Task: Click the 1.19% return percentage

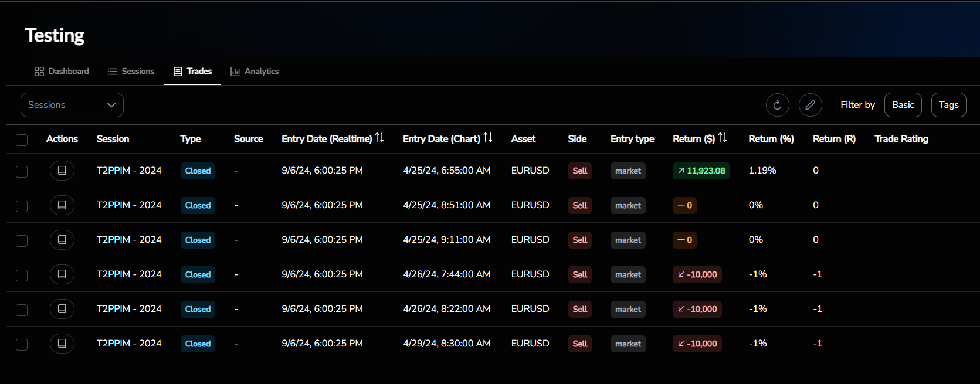Action: tap(762, 171)
